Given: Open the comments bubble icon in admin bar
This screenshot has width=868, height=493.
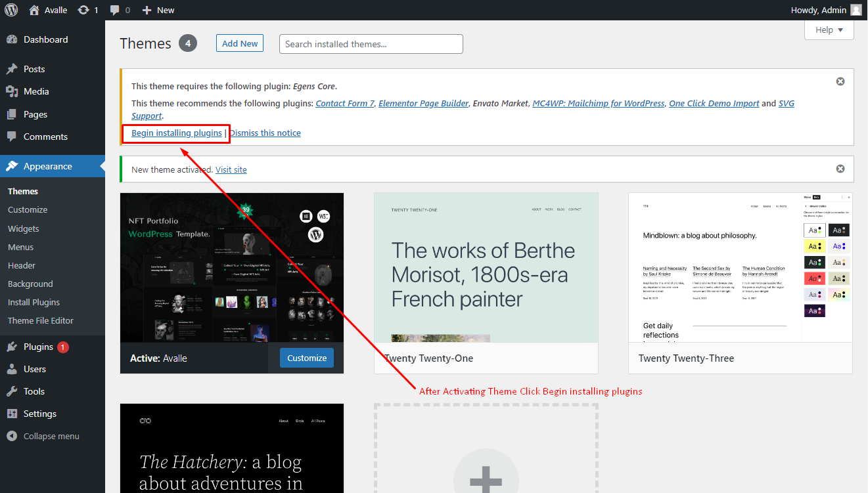Looking at the screenshot, I should point(115,10).
